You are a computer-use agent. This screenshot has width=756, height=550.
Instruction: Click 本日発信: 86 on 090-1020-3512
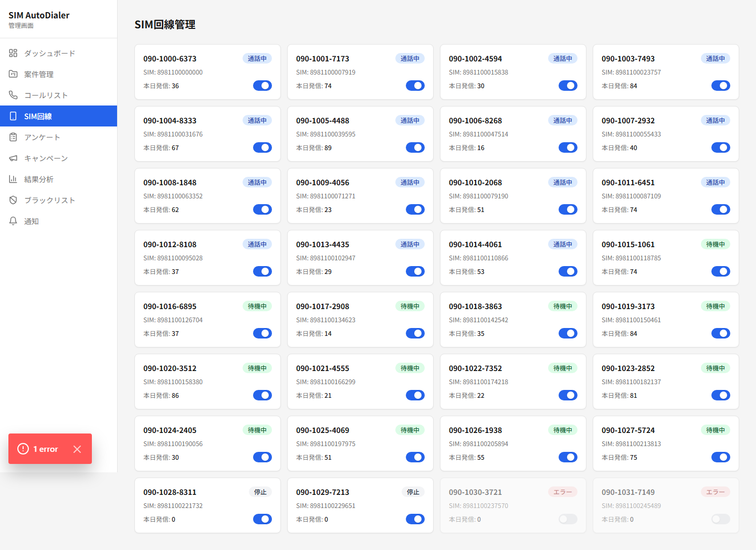click(161, 396)
